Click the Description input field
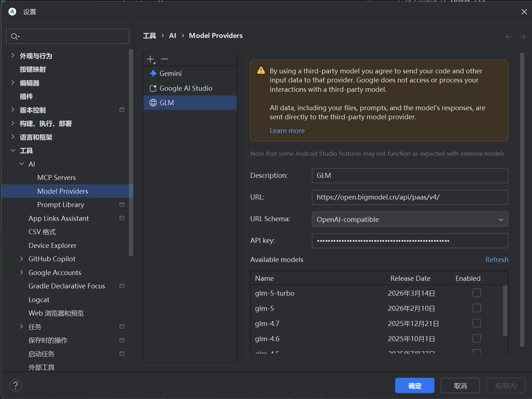This screenshot has width=532, height=399. point(410,175)
